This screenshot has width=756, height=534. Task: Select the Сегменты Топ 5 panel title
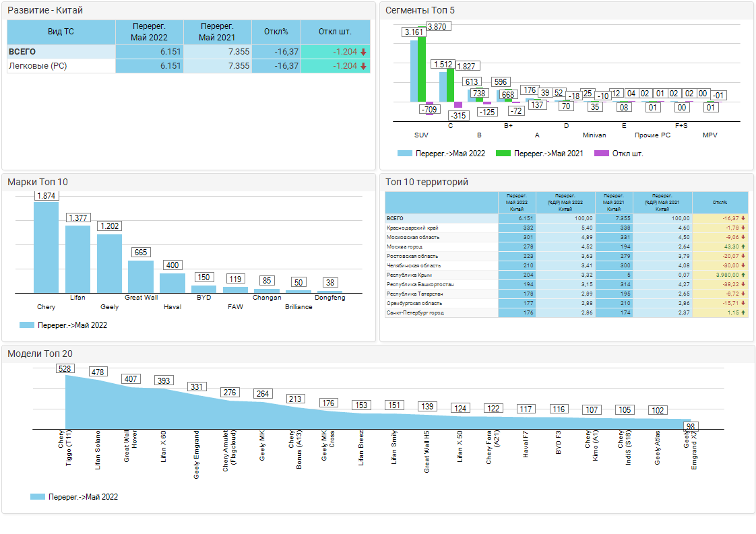tap(420, 10)
